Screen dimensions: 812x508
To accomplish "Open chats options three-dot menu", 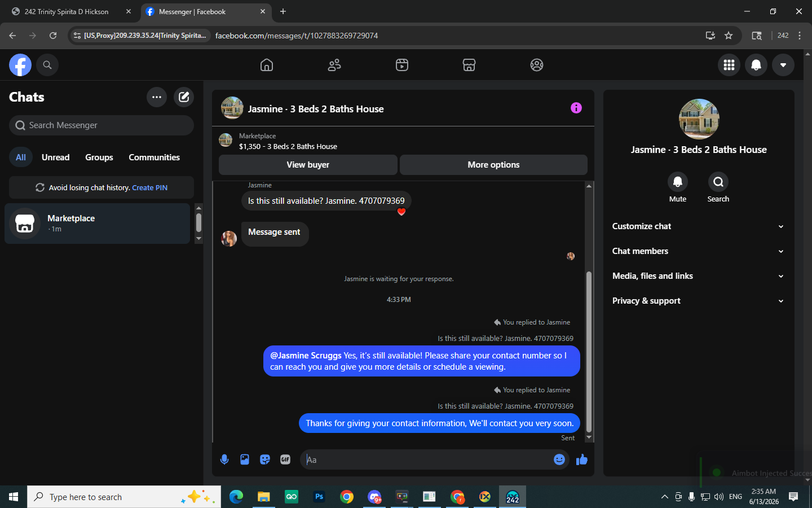I will point(157,97).
